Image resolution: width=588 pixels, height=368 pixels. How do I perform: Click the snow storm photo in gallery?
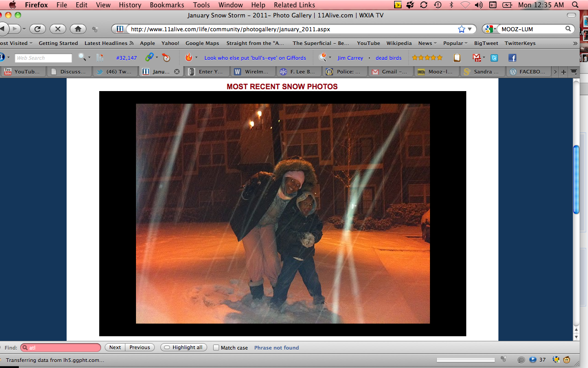tap(283, 213)
